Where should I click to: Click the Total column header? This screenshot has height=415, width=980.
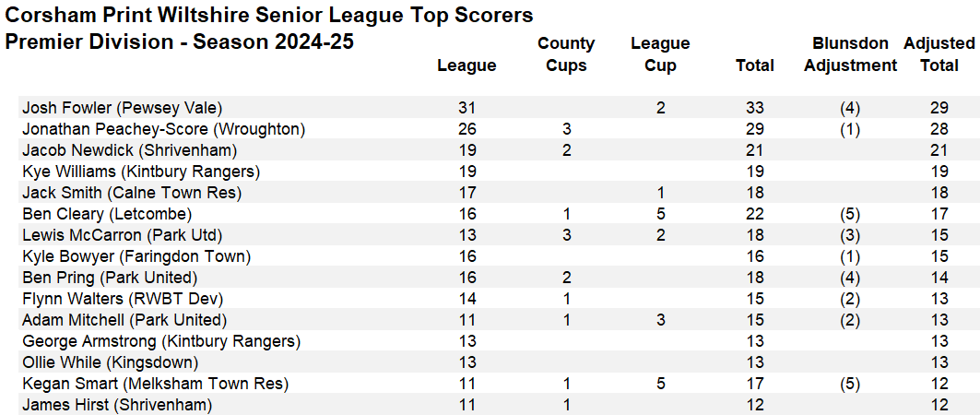[x=755, y=65]
